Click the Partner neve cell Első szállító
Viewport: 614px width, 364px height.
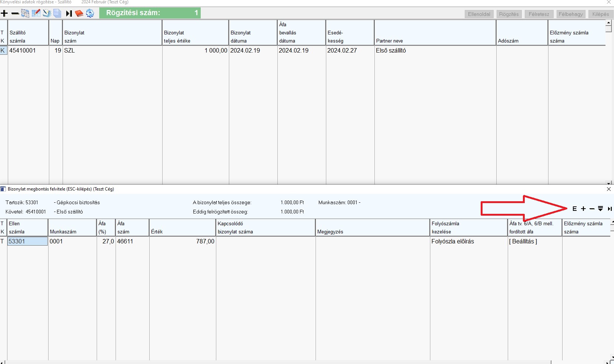[x=391, y=51]
